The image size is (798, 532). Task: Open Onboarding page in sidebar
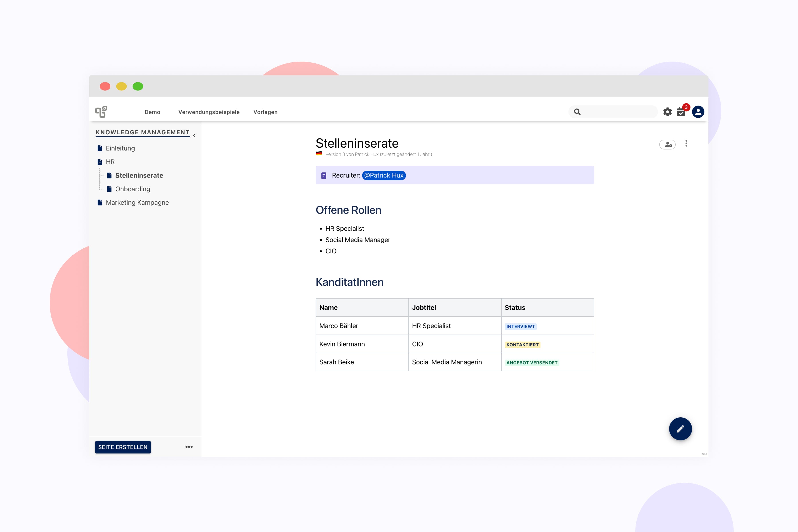click(x=132, y=189)
